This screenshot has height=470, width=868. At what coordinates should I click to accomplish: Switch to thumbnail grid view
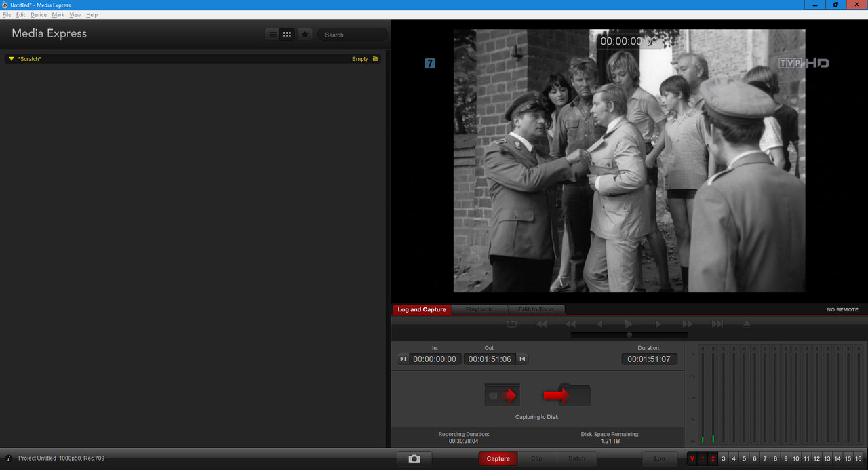point(287,34)
